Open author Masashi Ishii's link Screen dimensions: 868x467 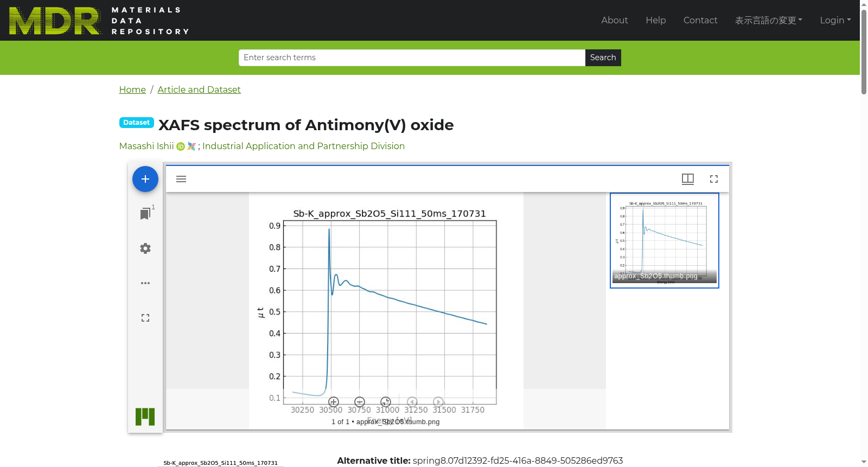pos(146,146)
